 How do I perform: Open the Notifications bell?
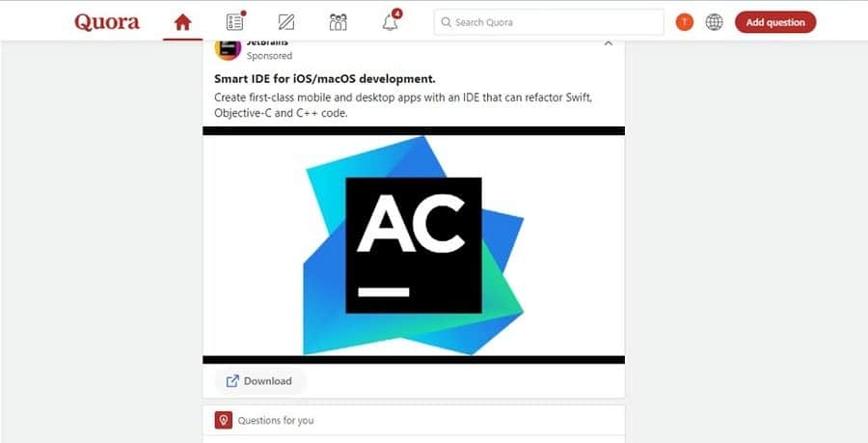[x=391, y=21]
